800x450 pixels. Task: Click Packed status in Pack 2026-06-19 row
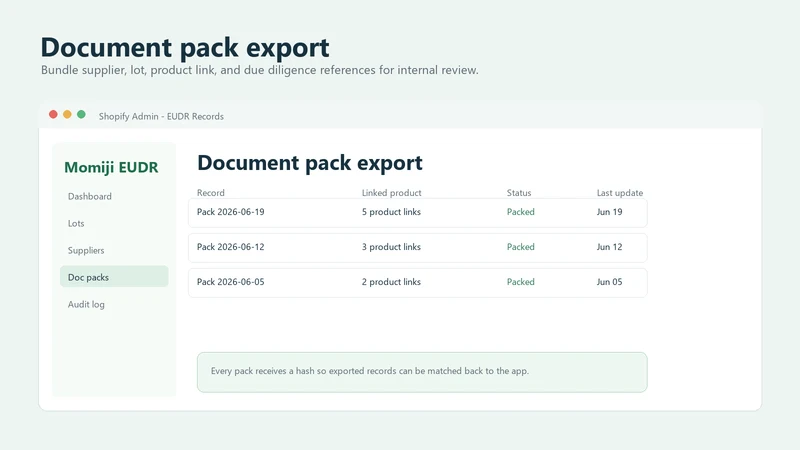[x=520, y=212]
